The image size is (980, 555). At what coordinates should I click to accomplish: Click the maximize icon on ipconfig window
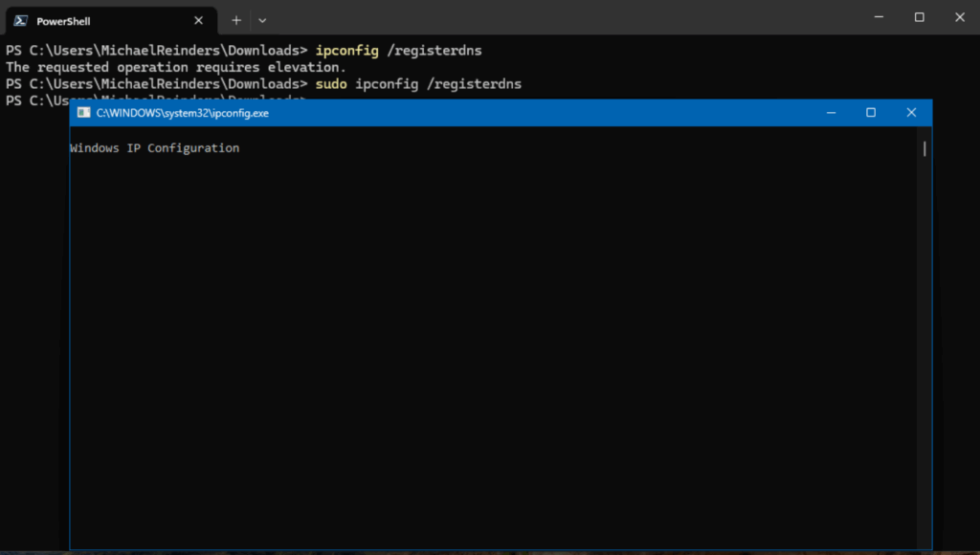pos(871,112)
